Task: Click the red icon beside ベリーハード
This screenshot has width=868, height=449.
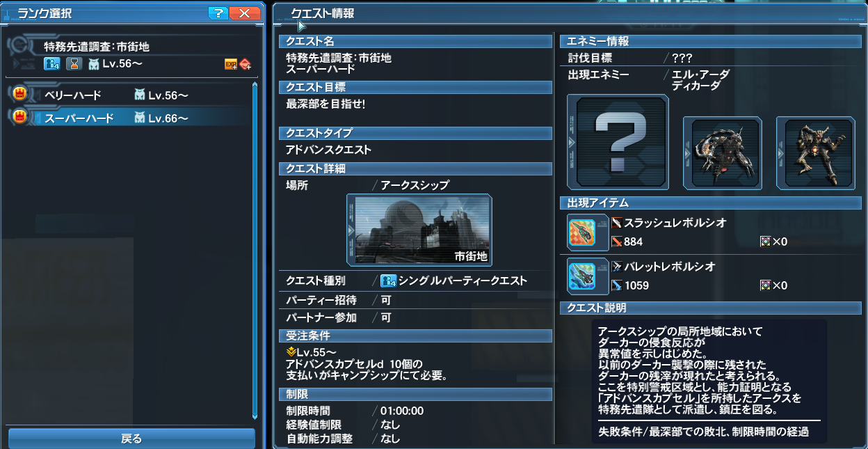Action: click(x=19, y=95)
